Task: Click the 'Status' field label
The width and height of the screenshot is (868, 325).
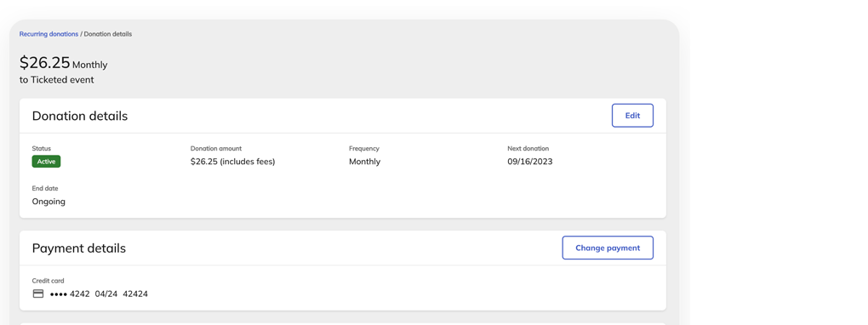Action: (x=42, y=148)
